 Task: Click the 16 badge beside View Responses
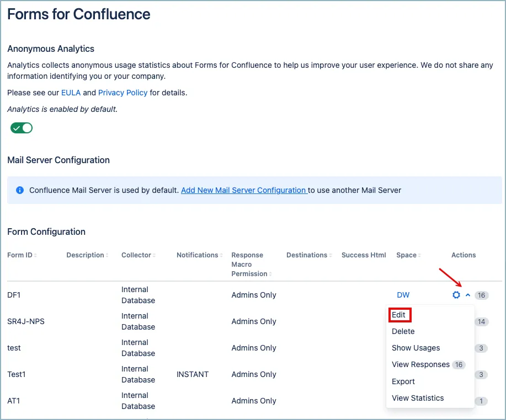(x=459, y=365)
